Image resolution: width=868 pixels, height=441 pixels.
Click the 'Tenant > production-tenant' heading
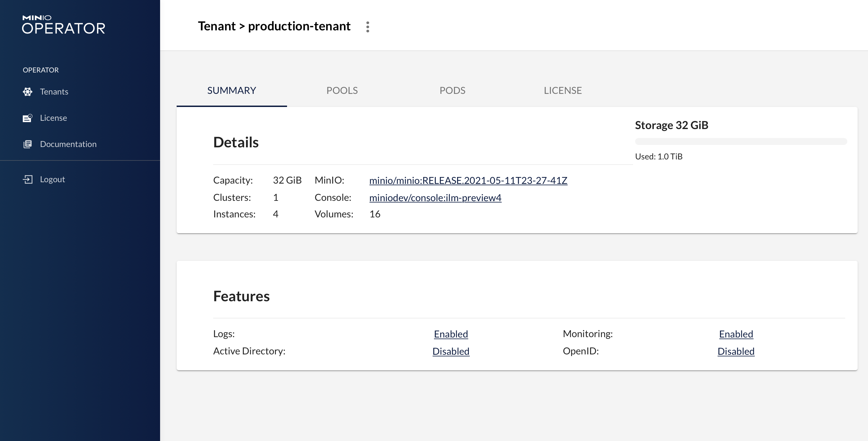(x=274, y=26)
